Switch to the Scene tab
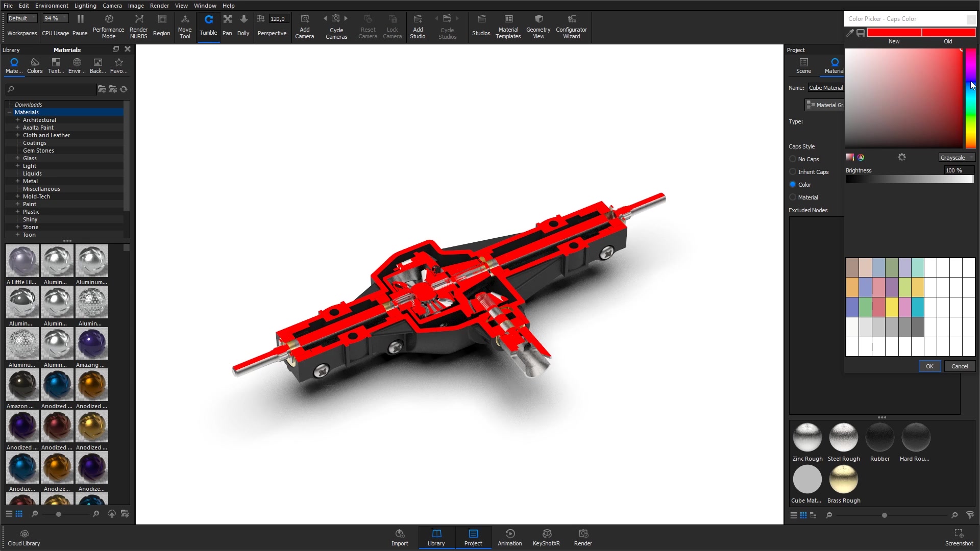Screen dimensions: 980x551 click(x=804, y=65)
